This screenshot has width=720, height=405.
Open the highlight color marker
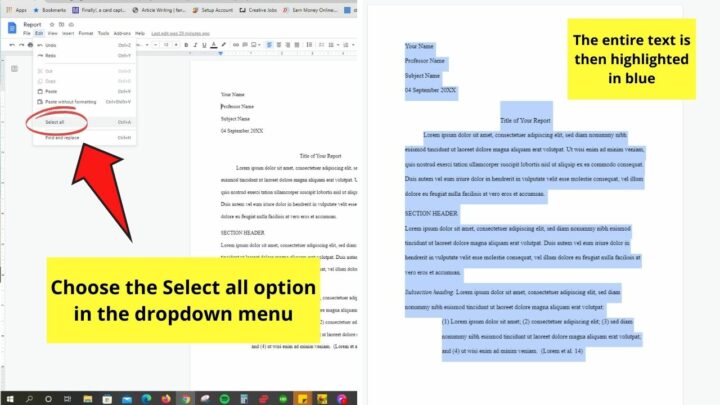click(224, 45)
